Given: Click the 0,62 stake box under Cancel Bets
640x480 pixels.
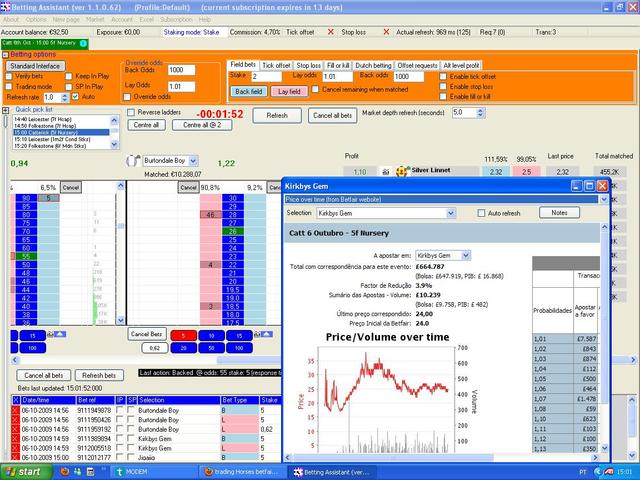Looking at the screenshot, I should [155, 348].
